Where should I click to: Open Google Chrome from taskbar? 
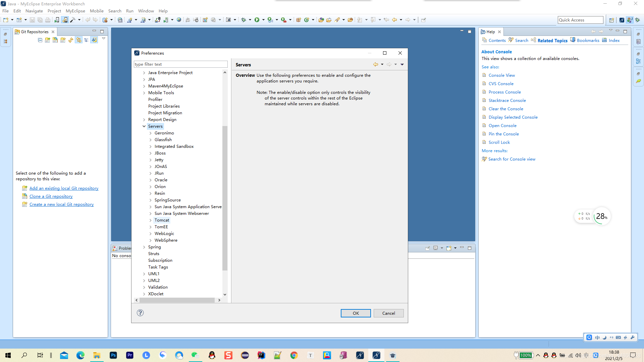point(294,355)
